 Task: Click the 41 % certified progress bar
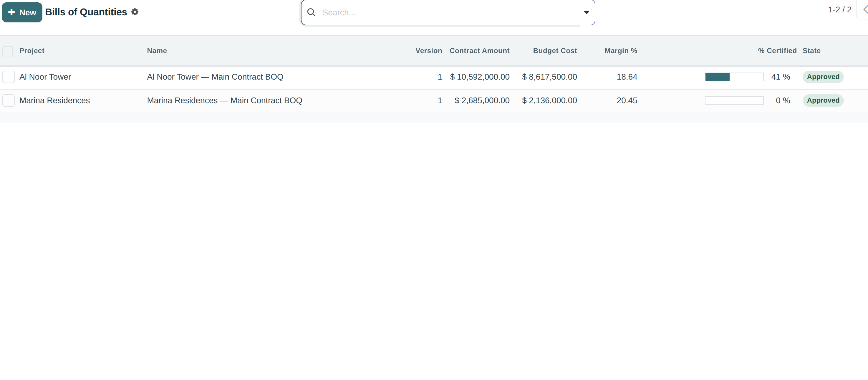pos(734,77)
